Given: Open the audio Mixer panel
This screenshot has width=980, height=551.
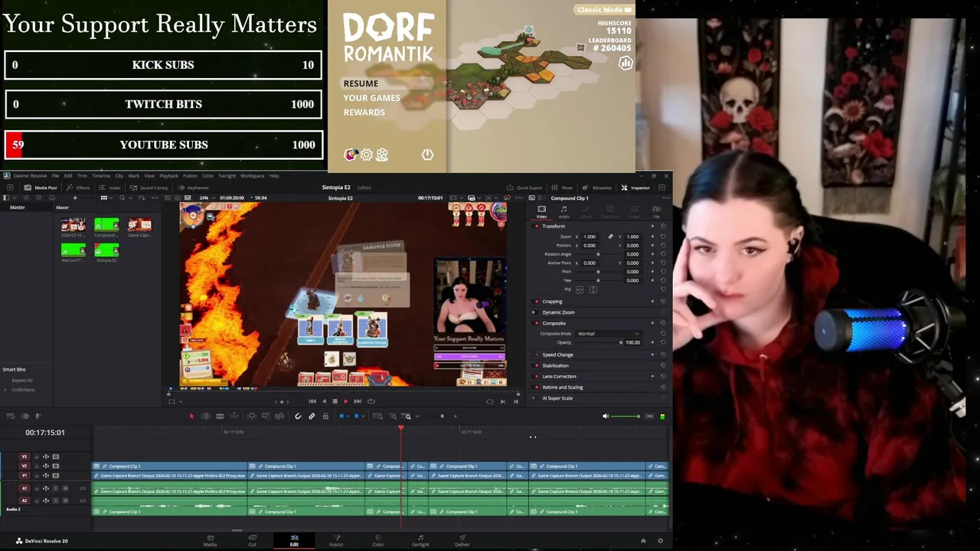Looking at the screenshot, I should (562, 187).
